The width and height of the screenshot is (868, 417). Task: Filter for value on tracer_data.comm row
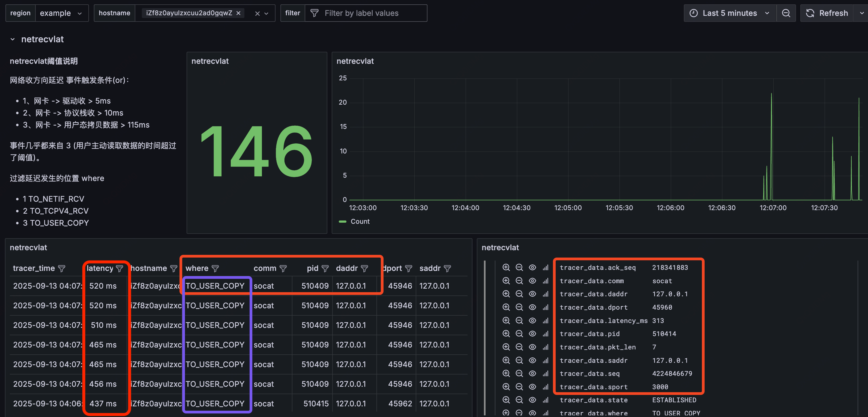(506, 281)
